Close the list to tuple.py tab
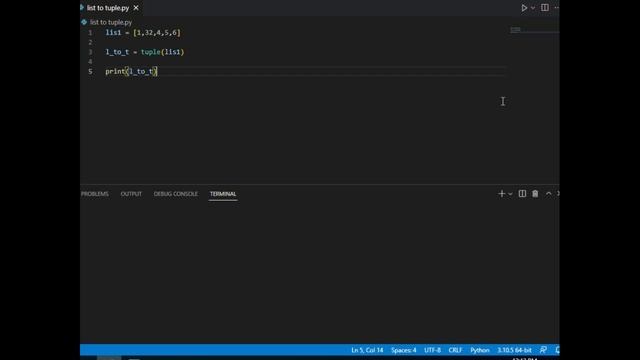 136,8
